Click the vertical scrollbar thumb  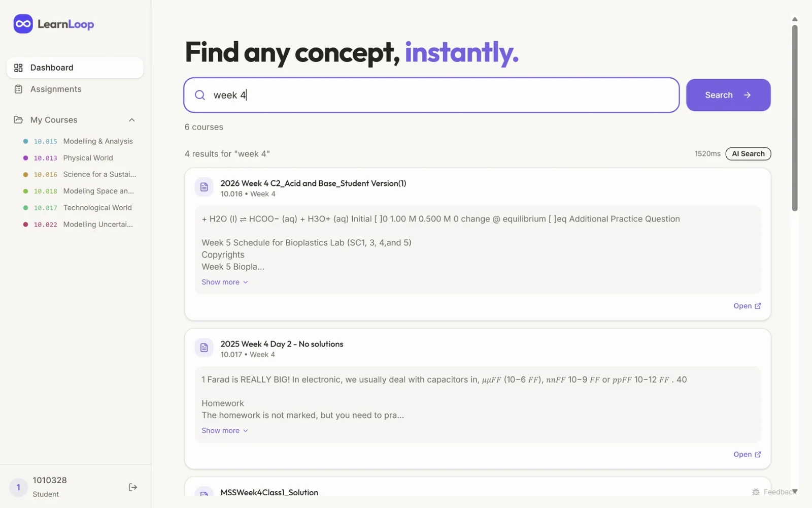[x=795, y=118]
